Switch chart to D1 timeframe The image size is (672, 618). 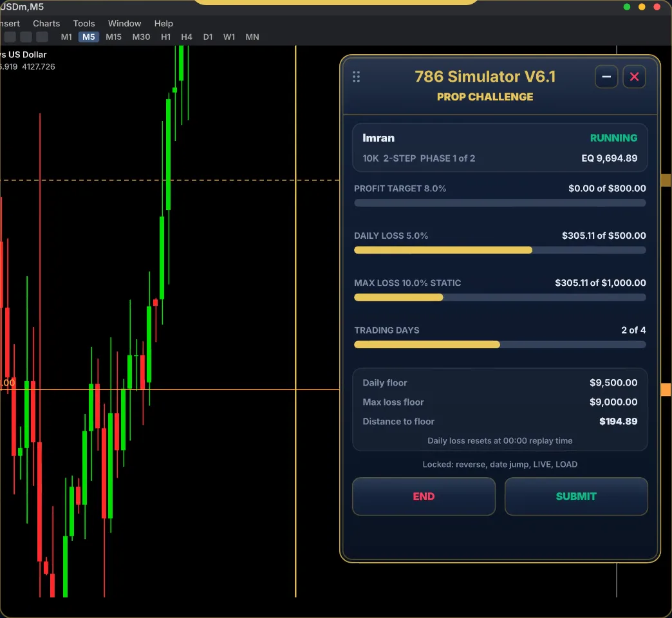(208, 37)
